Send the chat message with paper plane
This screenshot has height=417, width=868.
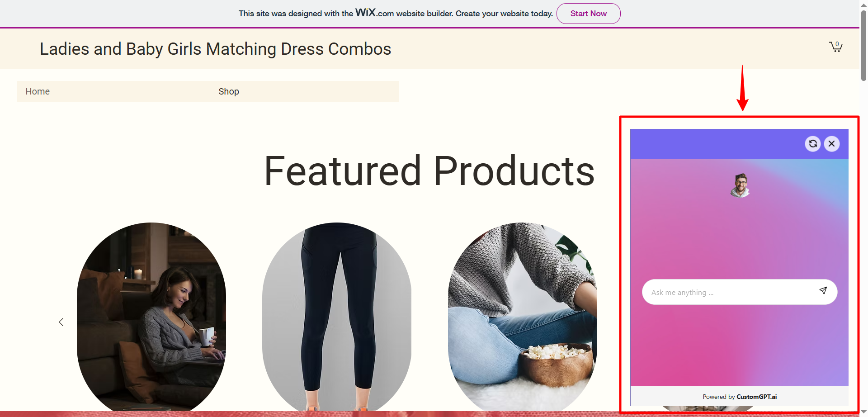(x=823, y=291)
